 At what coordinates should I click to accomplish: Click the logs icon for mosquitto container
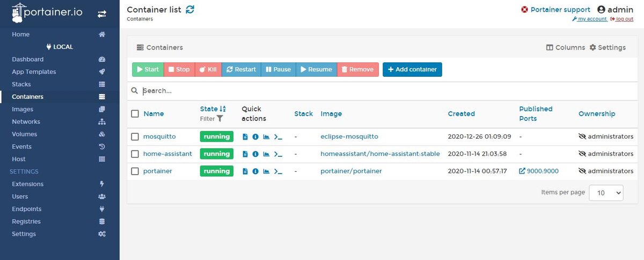(245, 137)
